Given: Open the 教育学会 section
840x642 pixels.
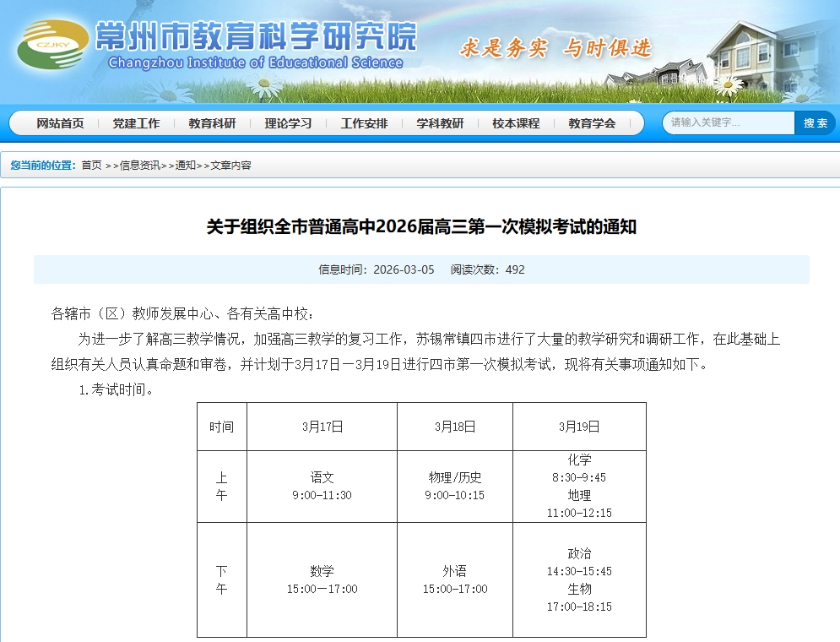Looking at the screenshot, I should click(x=591, y=122).
